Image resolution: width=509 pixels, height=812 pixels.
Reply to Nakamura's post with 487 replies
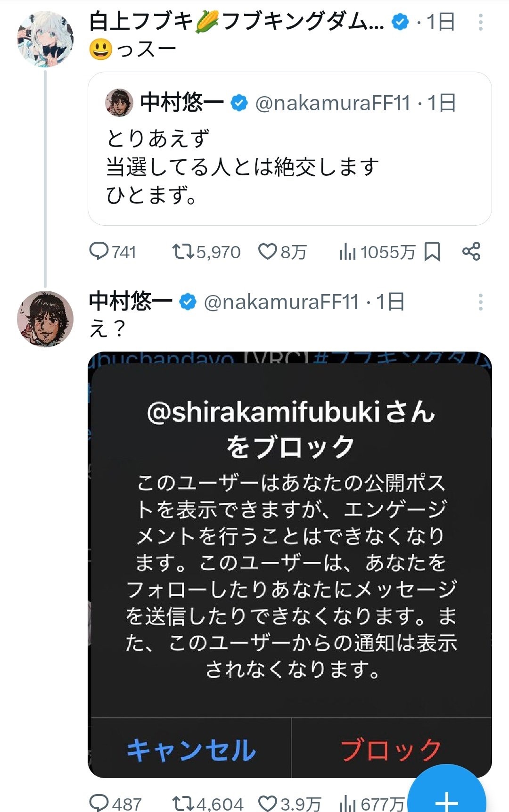(99, 802)
